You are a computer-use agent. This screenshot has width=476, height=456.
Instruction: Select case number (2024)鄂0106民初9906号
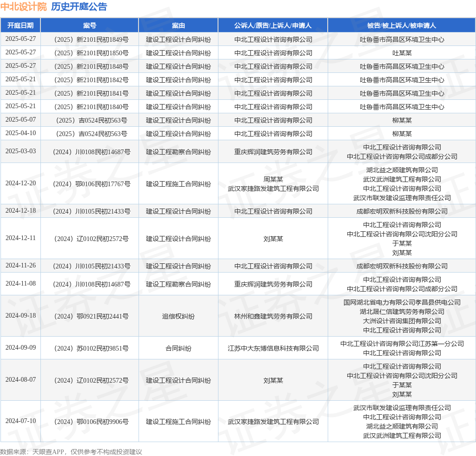click(90, 422)
